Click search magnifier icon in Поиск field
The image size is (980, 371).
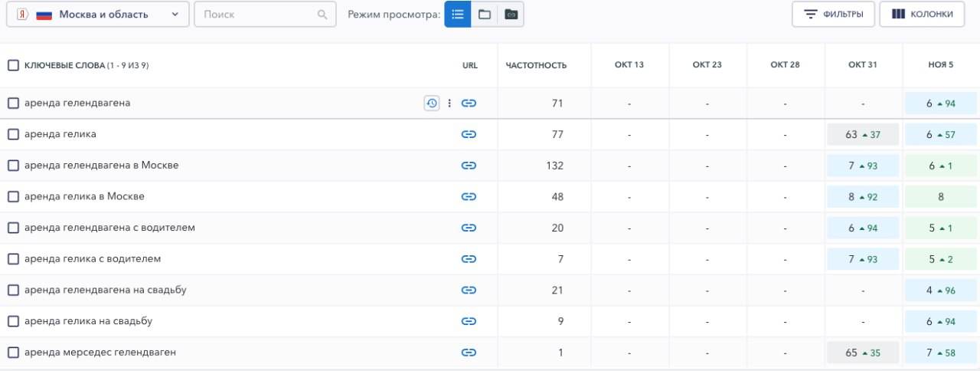point(322,15)
